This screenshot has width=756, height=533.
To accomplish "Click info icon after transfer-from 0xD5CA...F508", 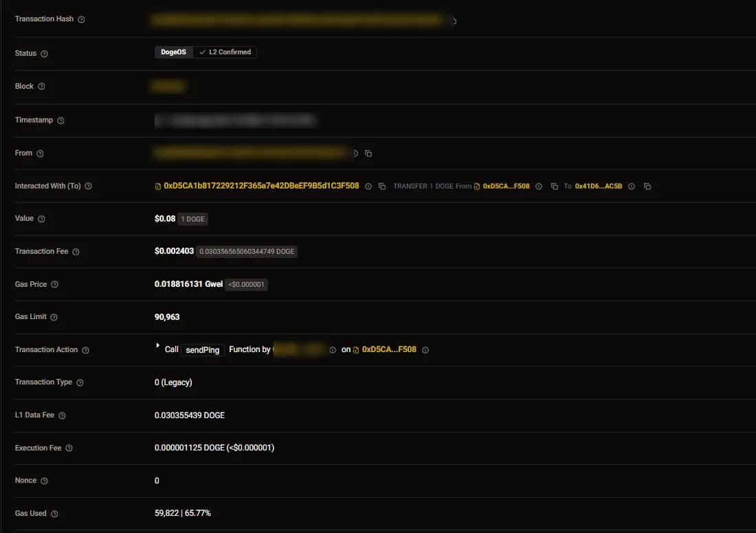I will pyautogui.click(x=539, y=186).
